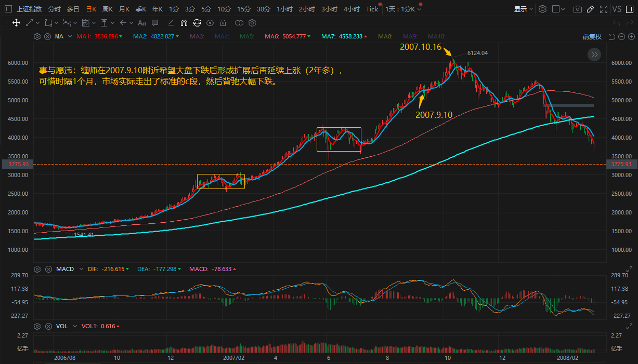638x364 pixels.
Task: Click the 前复权 adjustment link
Action: [592, 37]
